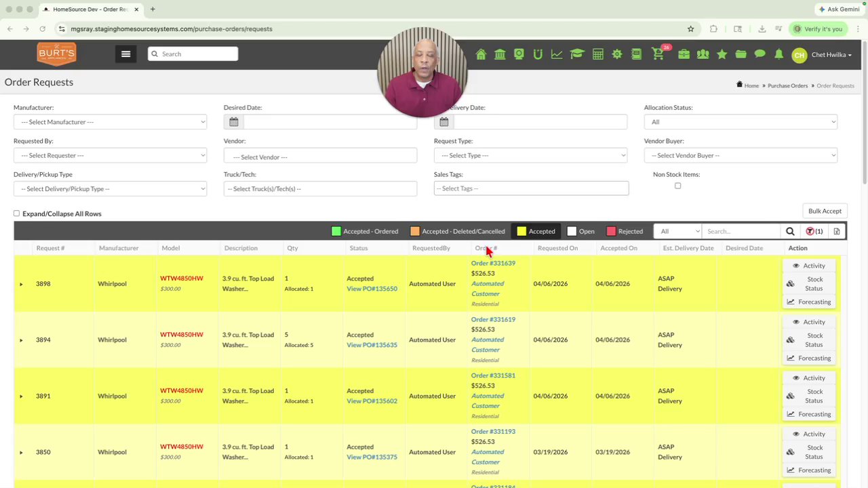The width and height of the screenshot is (868, 488).
Task: Click Activity button for request 3898
Action: pyautogui.click(x=808, y=266)
